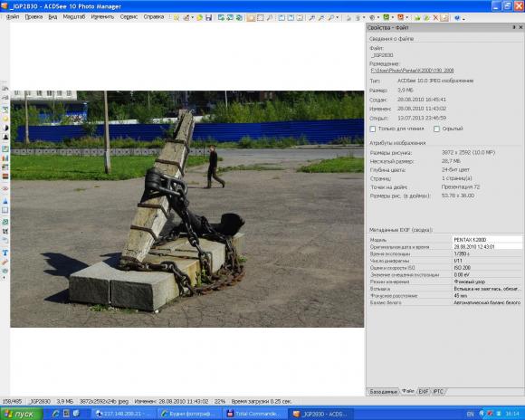Pin the Properties panel with pushpin
525x420 pixels.
[514, 27]
